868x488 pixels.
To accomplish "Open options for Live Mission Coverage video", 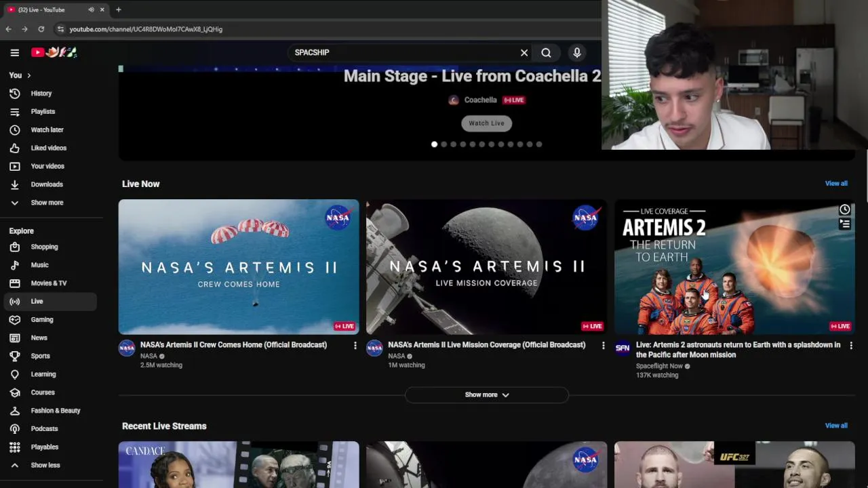I will tap(603, 346).
